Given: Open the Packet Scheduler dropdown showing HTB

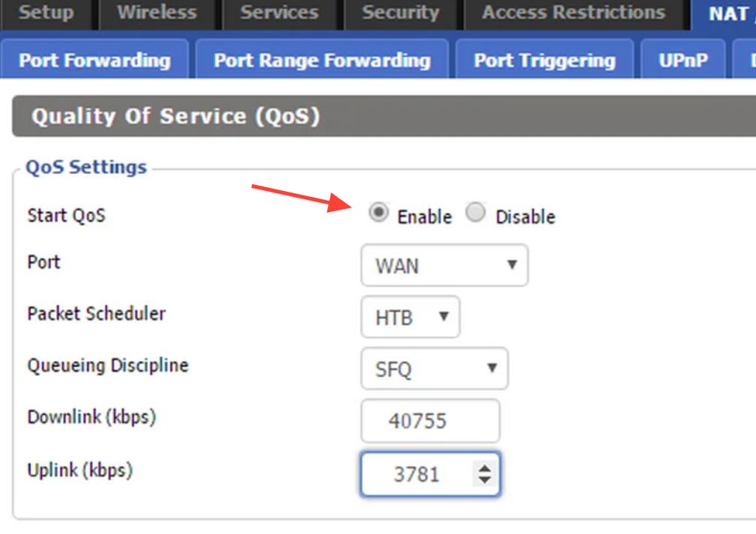Looking at the screenshot, I should (x=411, y=317).
